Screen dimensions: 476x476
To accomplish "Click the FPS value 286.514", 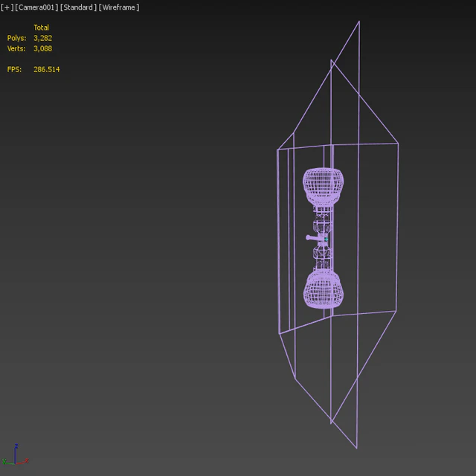I will click(46, 69).
